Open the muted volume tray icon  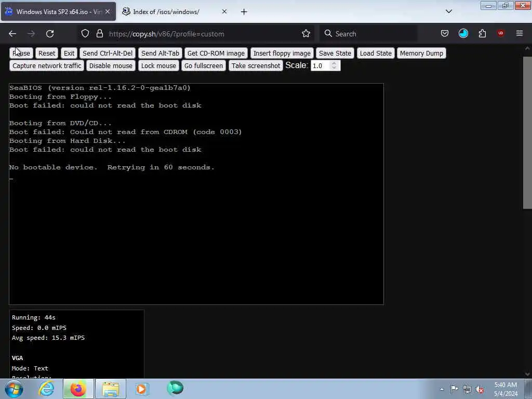coord(480,389)
